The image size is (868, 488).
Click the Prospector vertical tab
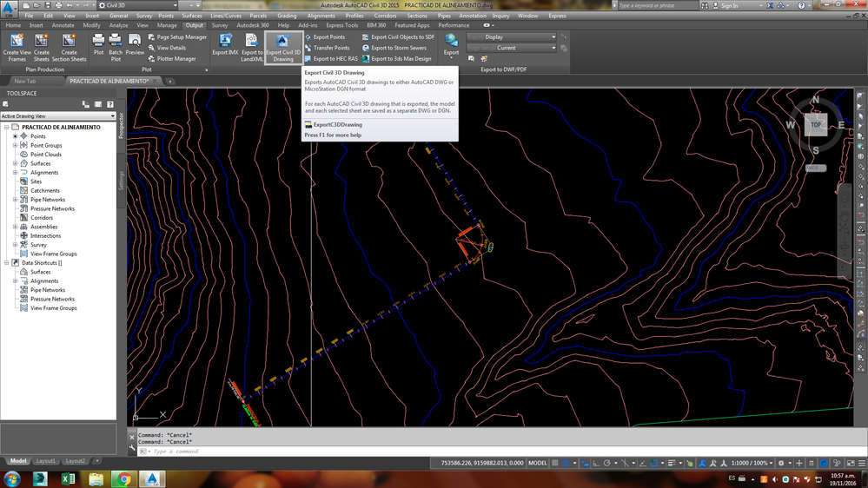(122, 126)
